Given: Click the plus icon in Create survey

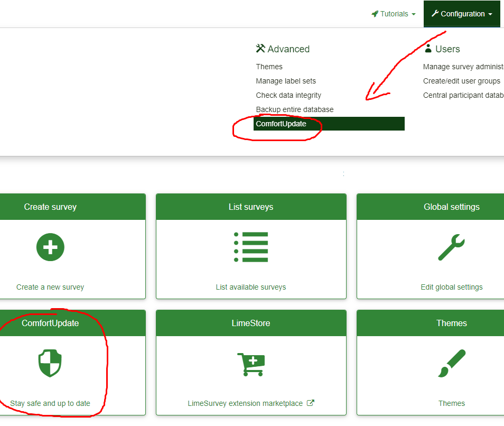Looking at the screenshot, I should coord(50,247).
